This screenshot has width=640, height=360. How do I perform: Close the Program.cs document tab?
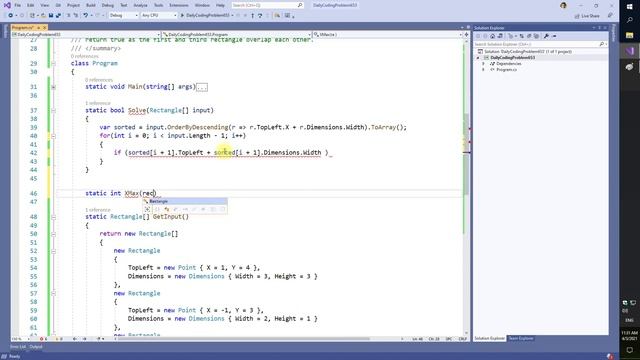[44, 27]
